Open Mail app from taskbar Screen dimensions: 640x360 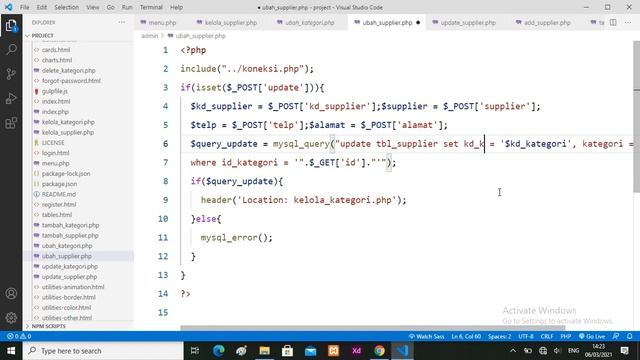311,351
